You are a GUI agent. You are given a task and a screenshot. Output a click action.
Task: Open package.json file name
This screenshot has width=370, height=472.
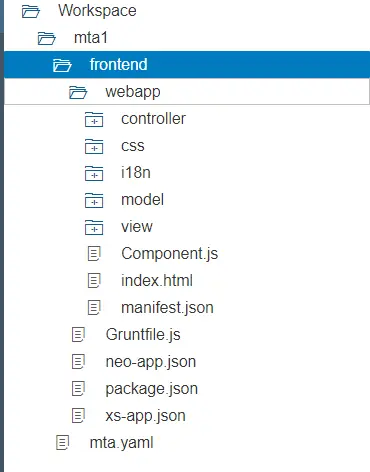152,389
